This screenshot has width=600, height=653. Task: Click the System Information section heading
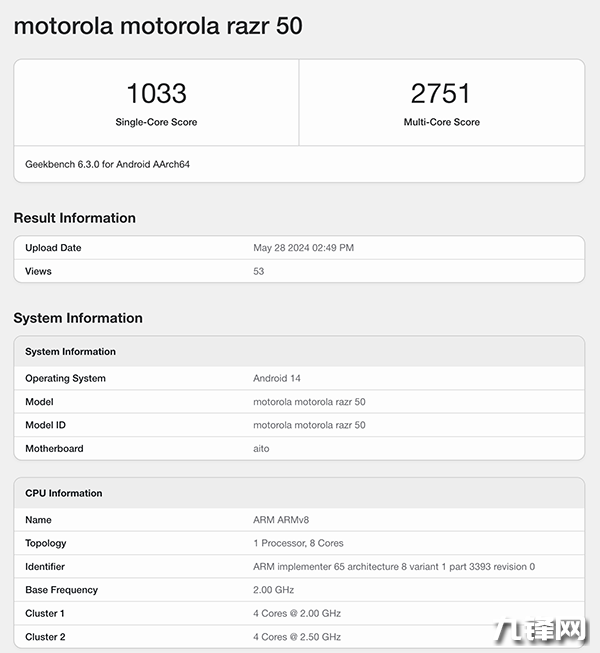point(78,318)
